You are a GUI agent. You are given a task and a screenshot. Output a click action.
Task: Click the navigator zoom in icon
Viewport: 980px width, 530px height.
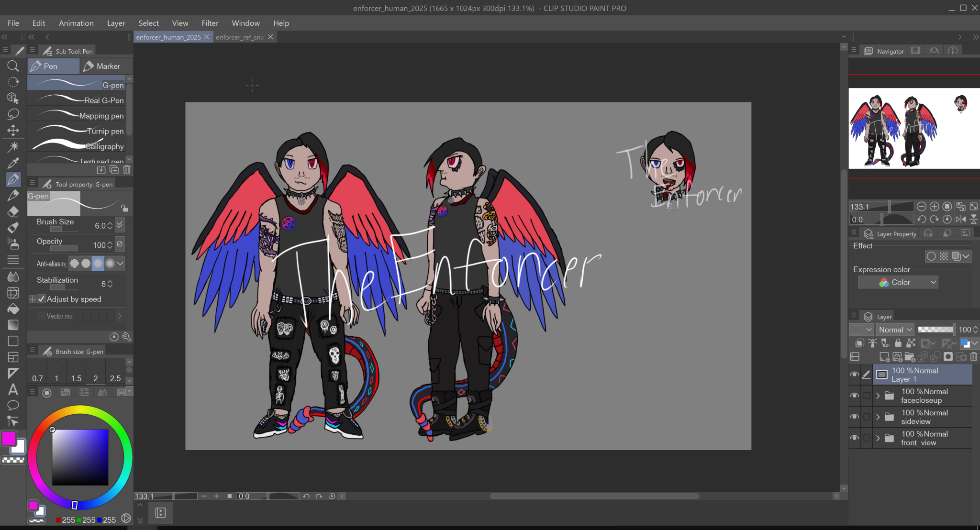coord(934,207)
